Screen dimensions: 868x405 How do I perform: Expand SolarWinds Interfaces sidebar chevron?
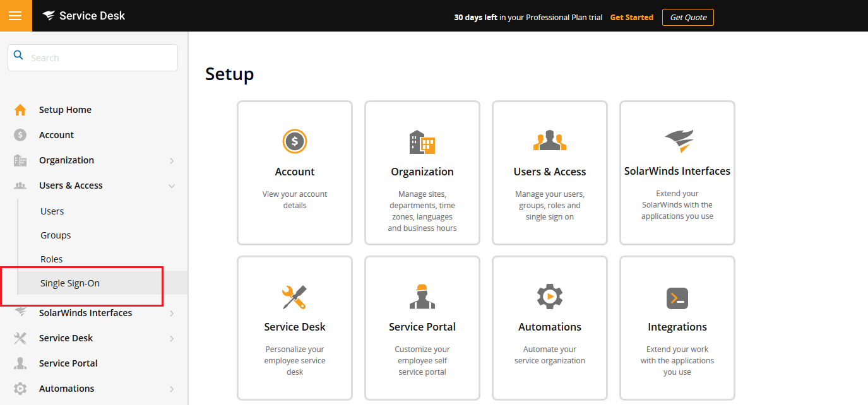172,314
